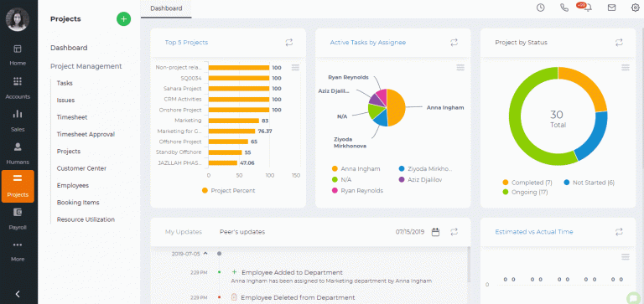Viewport: 644px width, 304px height.
Task: Toggle Anna Ingham legend in pie chart
Action: (356, 168)
